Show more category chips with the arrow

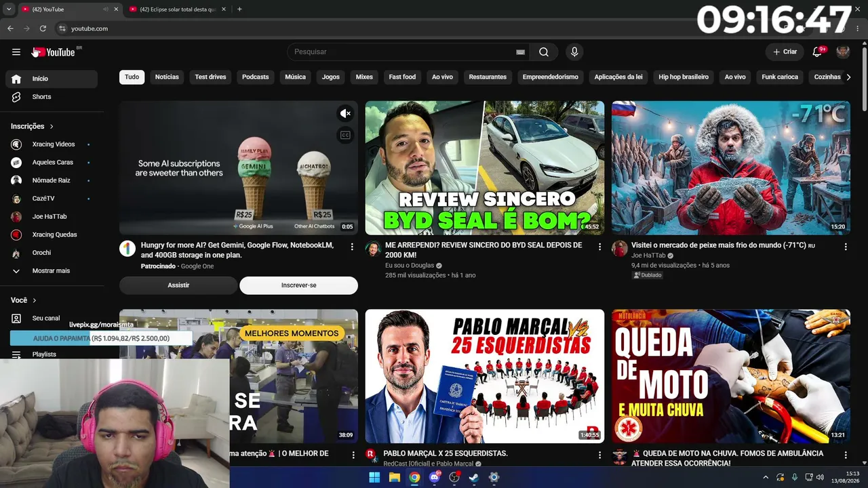tap(848, 77)
